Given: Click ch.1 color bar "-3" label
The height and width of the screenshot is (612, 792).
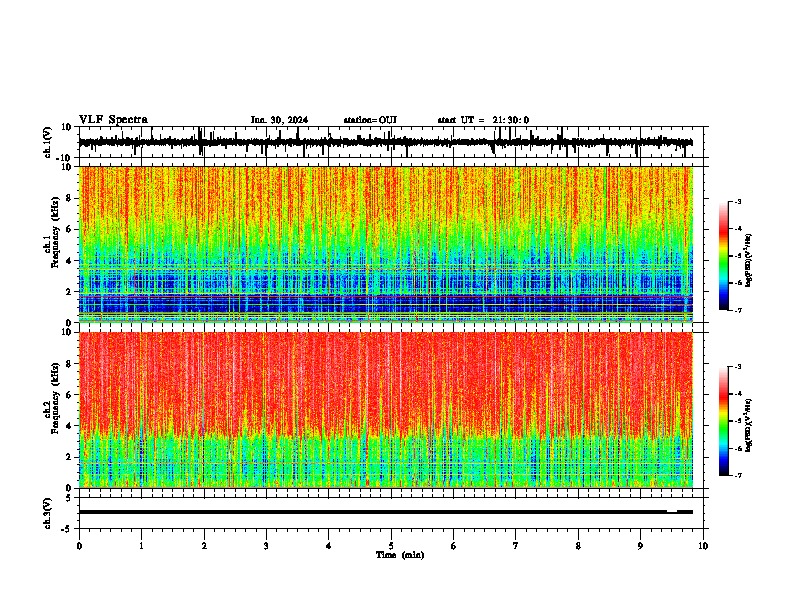Looking at the screenshot, I should tap(738, 202).
